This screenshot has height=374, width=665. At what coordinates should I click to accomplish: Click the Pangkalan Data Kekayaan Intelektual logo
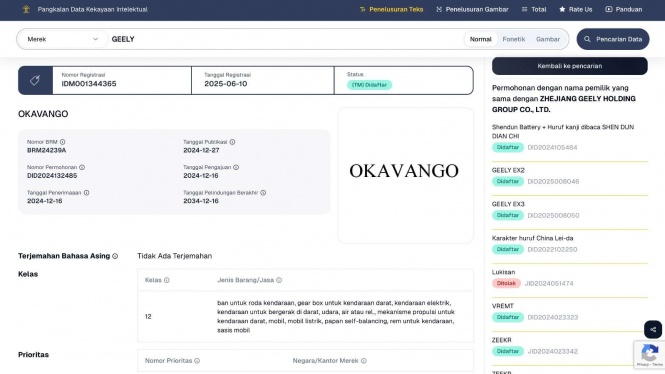click(26, 9)
